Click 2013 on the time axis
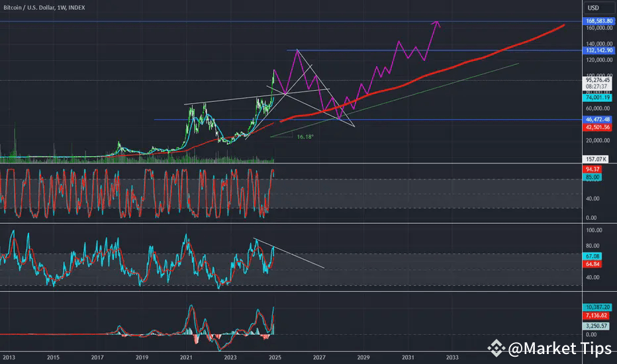617x364 pixels. [x=9, y=357]
